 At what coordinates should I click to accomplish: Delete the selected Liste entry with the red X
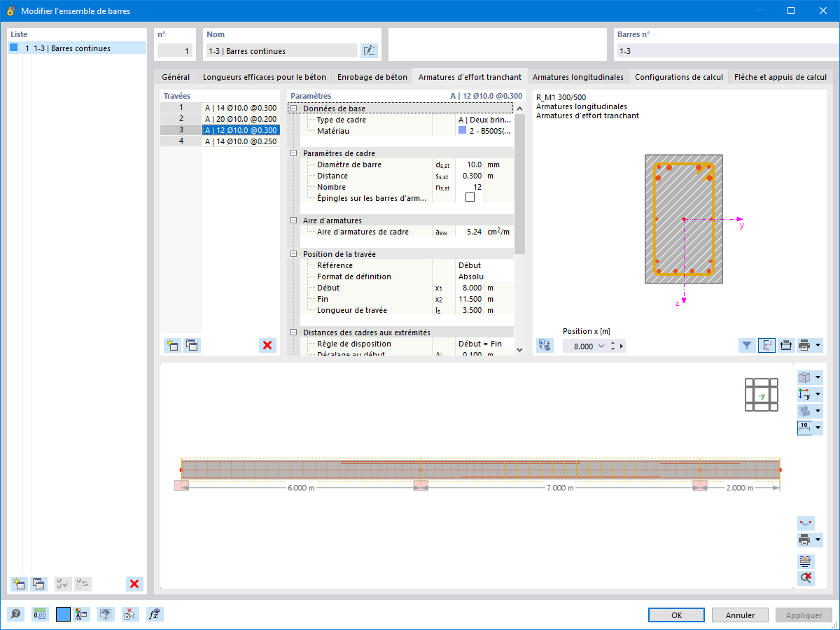[x=134, y=584]
